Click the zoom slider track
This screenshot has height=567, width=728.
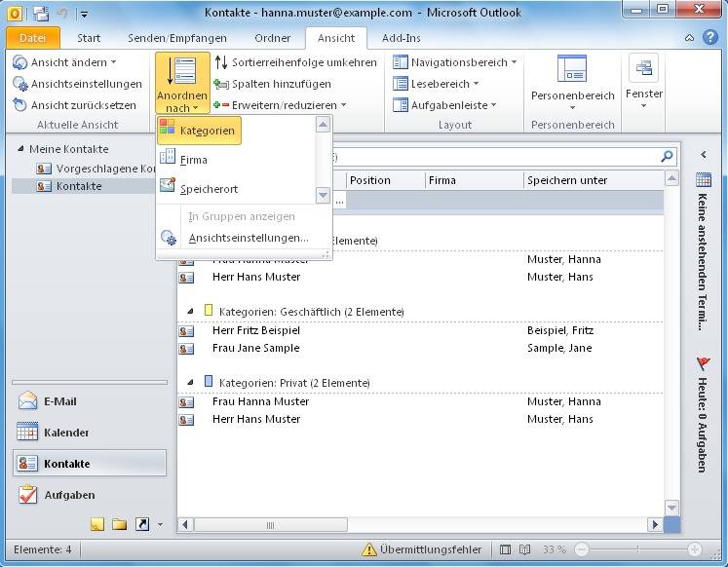point(638,549)
